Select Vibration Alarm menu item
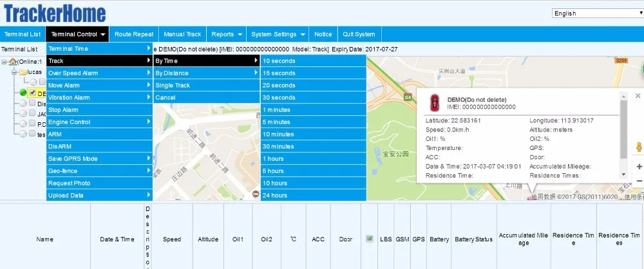 pyautogui.click(x=99, y=98)
